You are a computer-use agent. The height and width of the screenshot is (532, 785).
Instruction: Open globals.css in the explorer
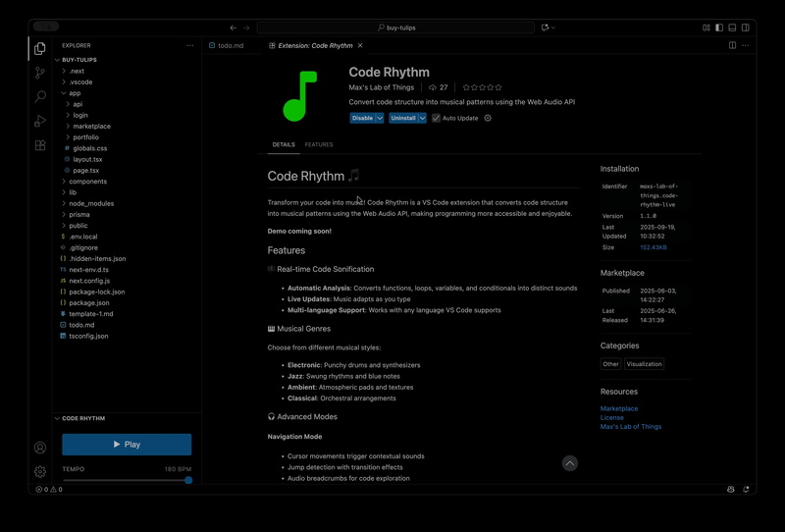pos(89,148)
